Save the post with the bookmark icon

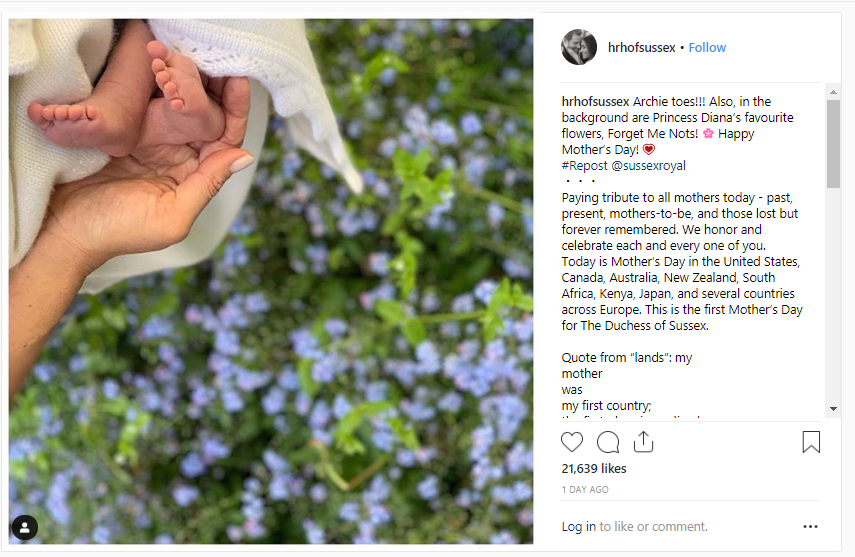coord(811,442)
